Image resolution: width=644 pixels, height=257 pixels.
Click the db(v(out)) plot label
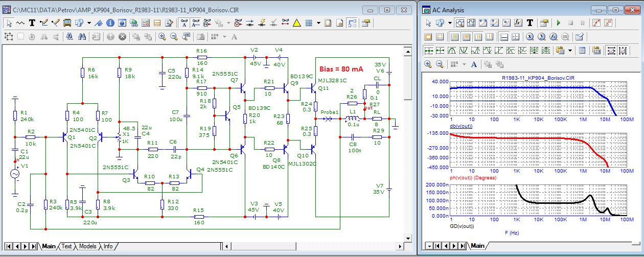point(461,127)
